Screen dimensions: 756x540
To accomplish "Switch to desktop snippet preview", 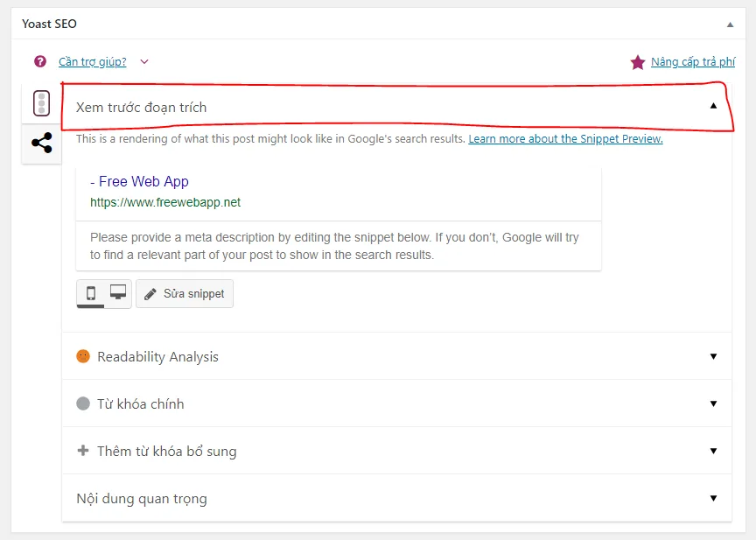I will 118,292.
